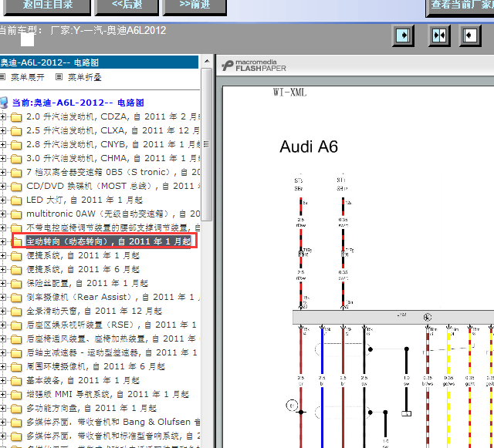Click folder icon of 增强版 MMI 导航系统

pos(16,394)
